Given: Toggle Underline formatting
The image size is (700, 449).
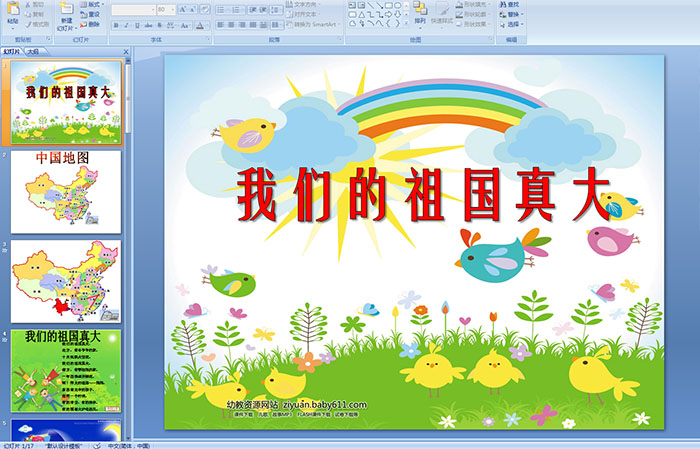Looking at the screenshot, I should [138, 25].
